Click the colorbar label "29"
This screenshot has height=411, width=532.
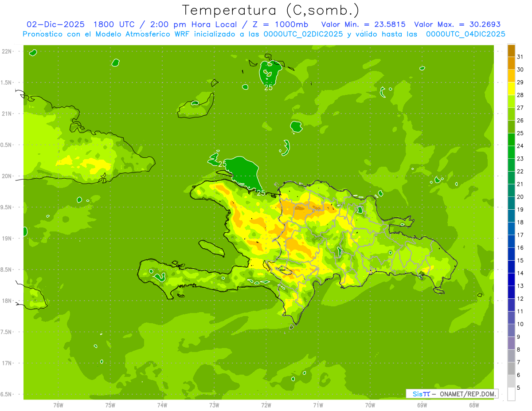[520, 82]
